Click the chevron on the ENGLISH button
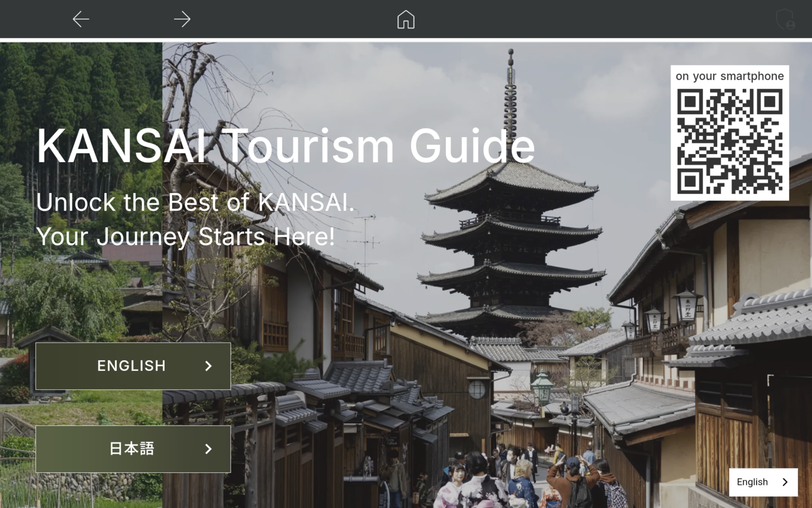 [208, 366]
